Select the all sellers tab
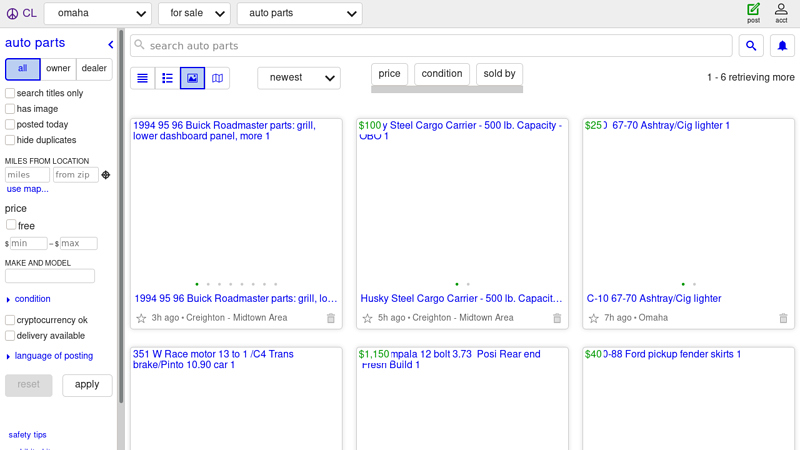Image resolution: width=800 pixels, height=450 pixels. coord(22,69)
